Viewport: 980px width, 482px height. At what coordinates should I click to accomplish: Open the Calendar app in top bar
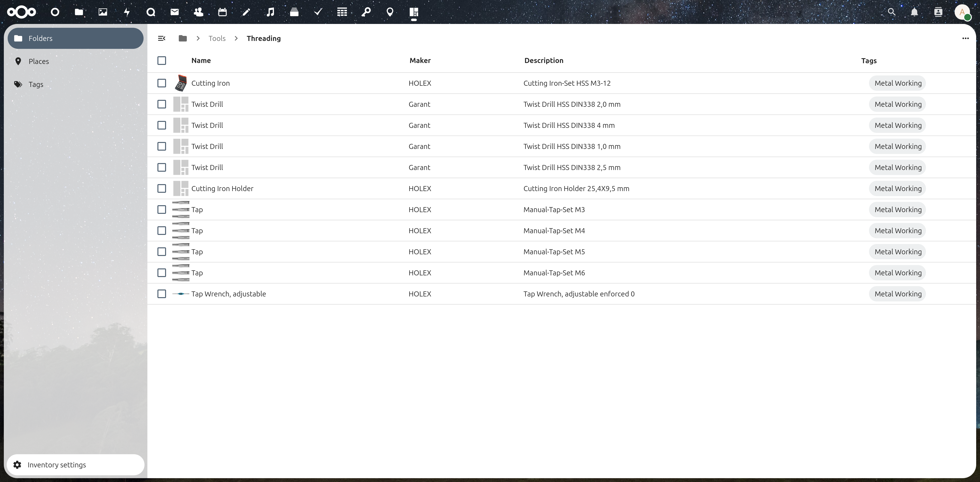click(223, 12)
